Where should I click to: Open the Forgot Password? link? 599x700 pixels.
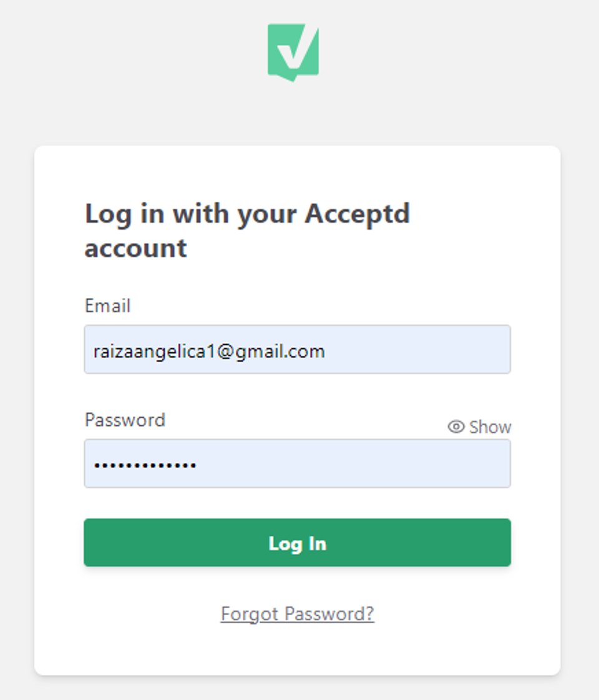[297, 614]
